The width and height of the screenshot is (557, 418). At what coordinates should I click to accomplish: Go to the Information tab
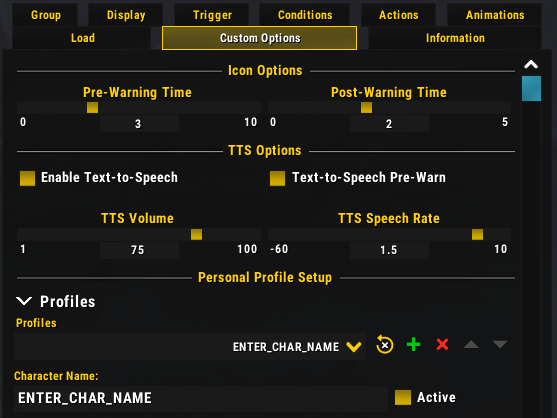coord(455,38)
